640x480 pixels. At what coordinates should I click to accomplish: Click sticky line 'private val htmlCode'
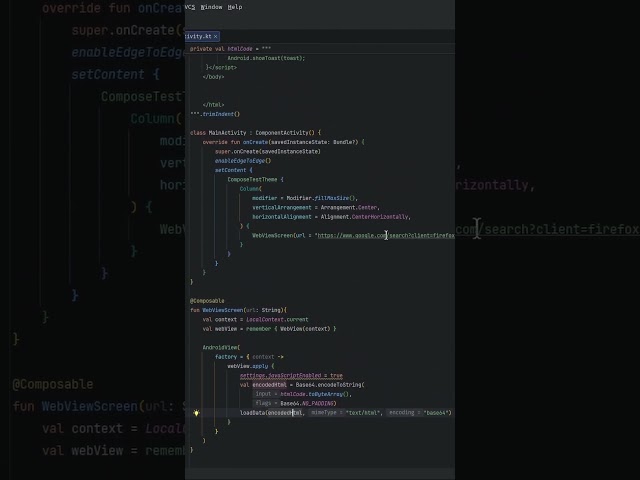(x=230, y=49)
